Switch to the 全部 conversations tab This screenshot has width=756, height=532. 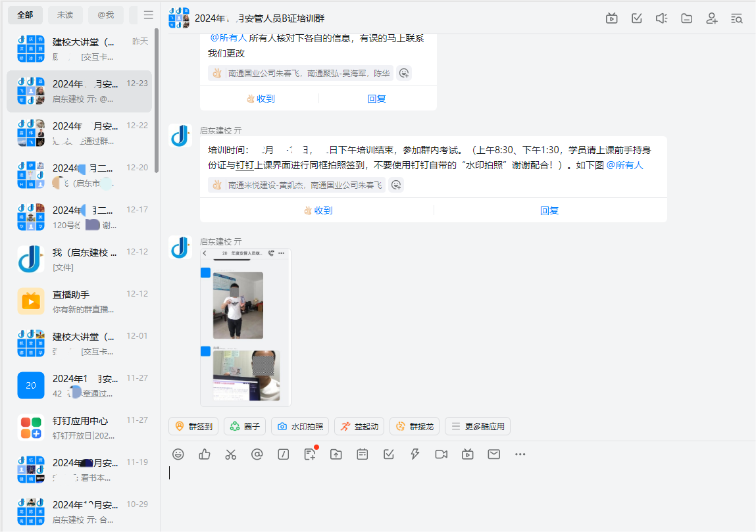click(25, 15)
